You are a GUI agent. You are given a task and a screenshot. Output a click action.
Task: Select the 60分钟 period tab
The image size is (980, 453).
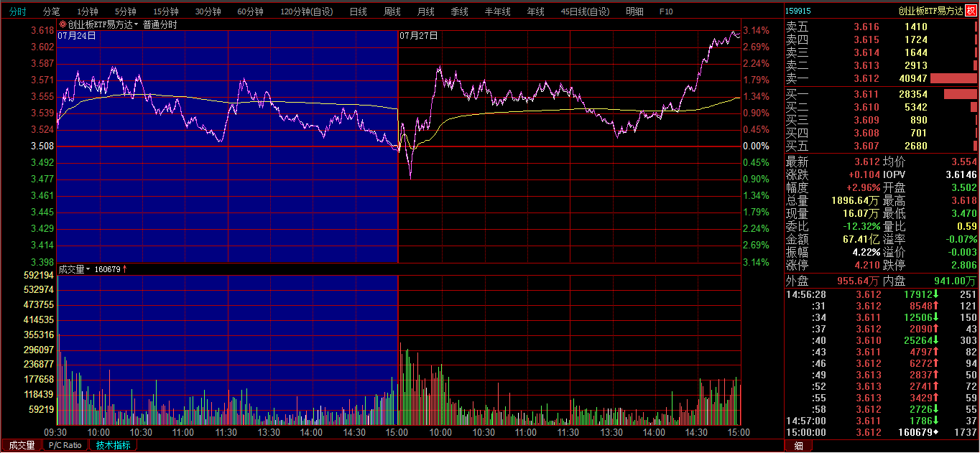[x=251, y=11]
